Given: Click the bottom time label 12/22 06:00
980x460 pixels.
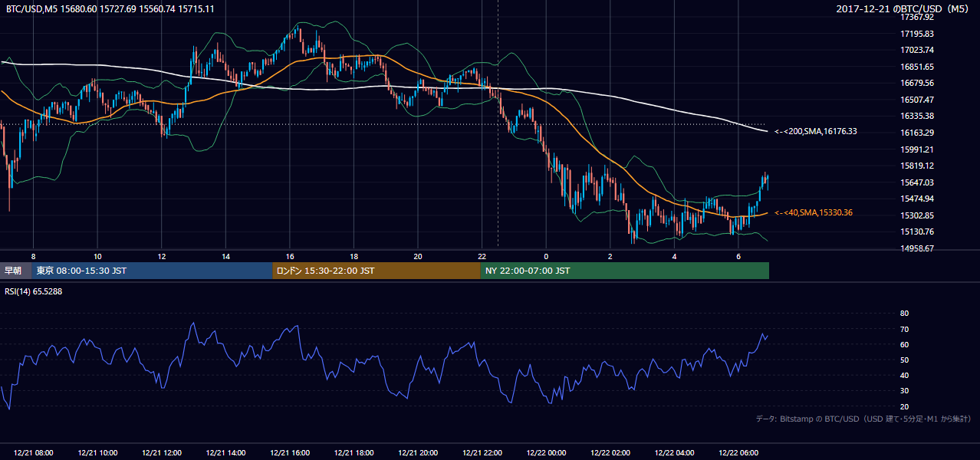Looking at the screenshot, I should click(x=738, y=453).
